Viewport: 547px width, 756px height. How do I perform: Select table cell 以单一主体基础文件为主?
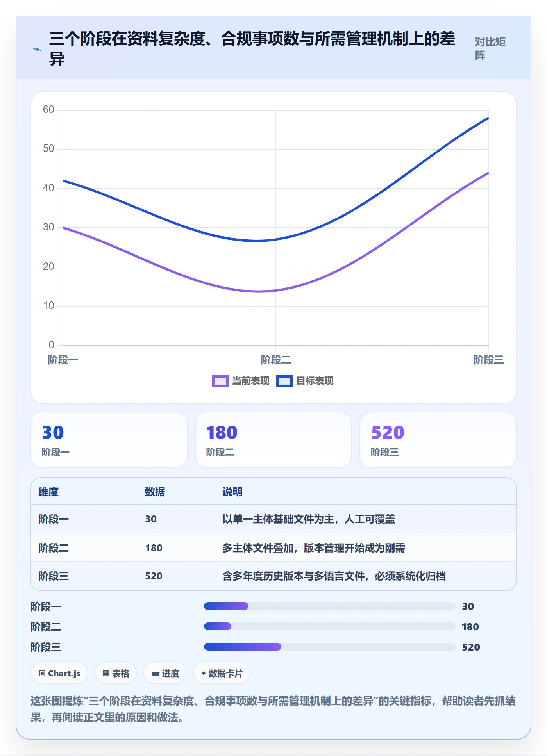coord(309,519)
